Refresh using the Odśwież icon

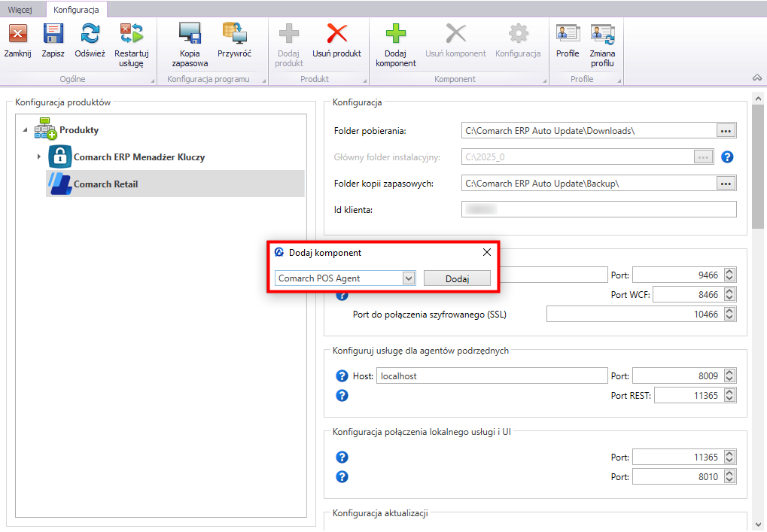click(x=90, y=34)
